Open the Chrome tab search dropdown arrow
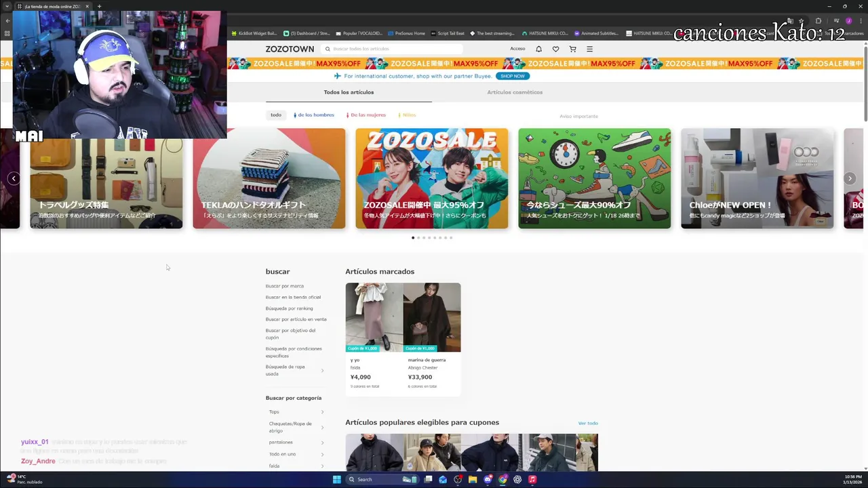 [7, 6]
